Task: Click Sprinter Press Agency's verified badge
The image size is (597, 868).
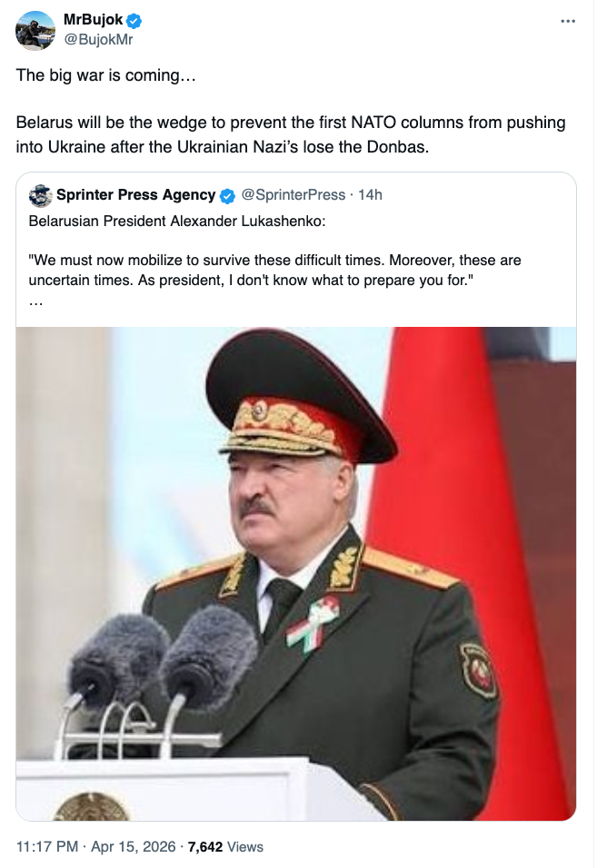Action: (x=227, y=195)
